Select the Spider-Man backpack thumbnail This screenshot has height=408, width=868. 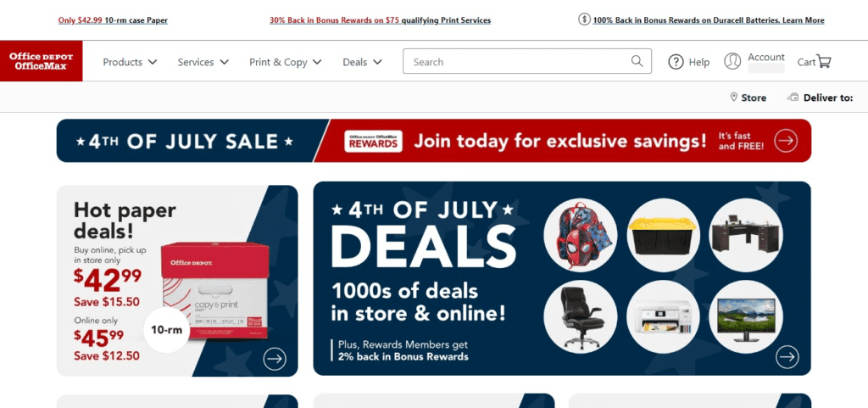pos(580,235)
